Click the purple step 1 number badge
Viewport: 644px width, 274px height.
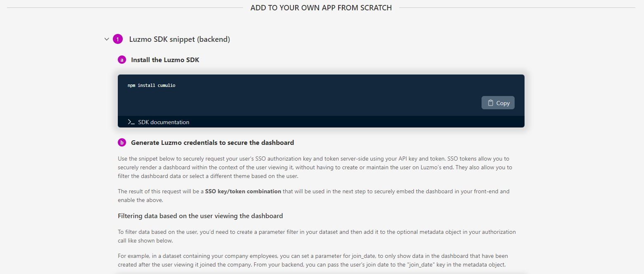click(x=118, y=39)
